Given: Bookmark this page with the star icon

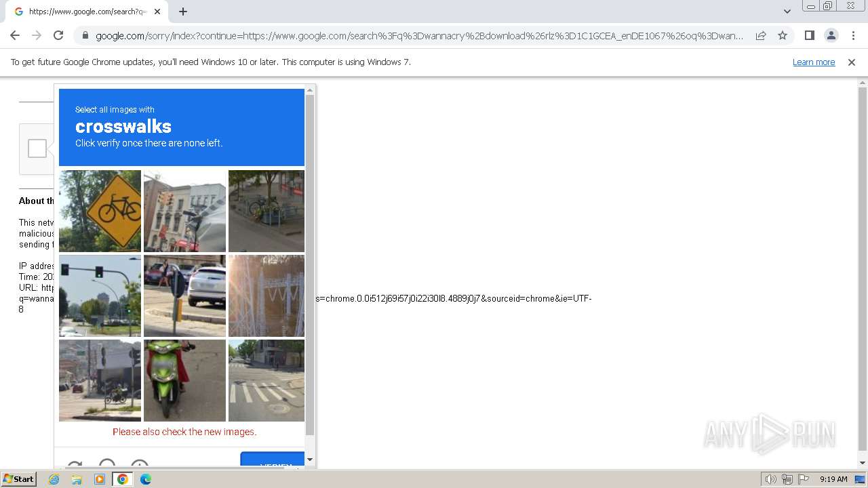Looking at the screenshot, I should tap(783, 35).
